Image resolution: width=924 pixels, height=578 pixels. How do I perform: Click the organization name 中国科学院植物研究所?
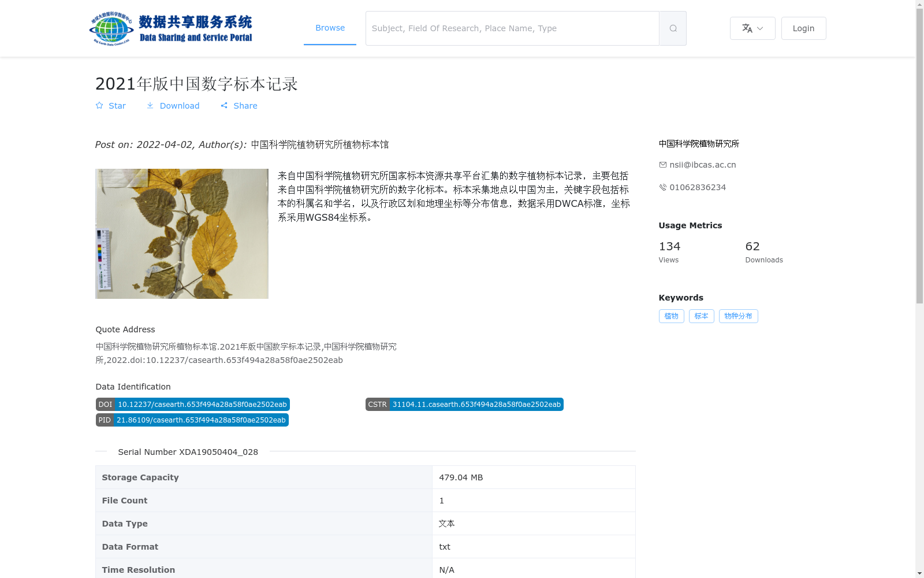699,144
